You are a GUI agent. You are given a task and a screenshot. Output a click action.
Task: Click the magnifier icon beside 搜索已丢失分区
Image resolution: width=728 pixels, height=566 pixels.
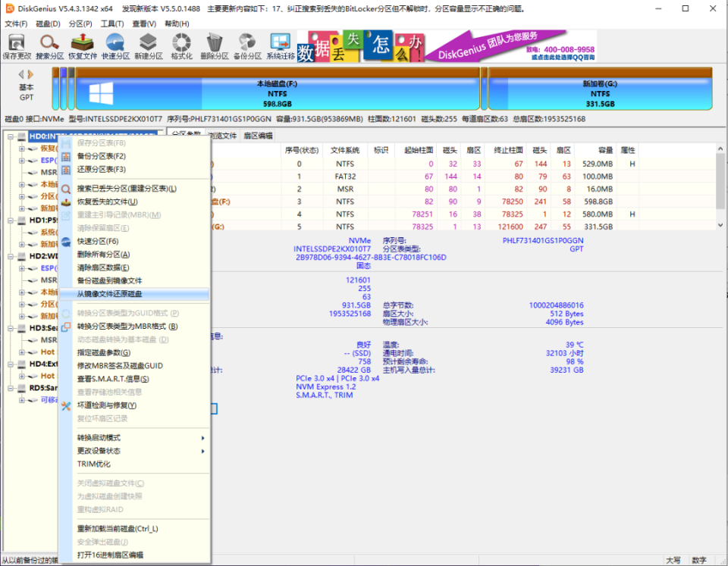point(66,189)
